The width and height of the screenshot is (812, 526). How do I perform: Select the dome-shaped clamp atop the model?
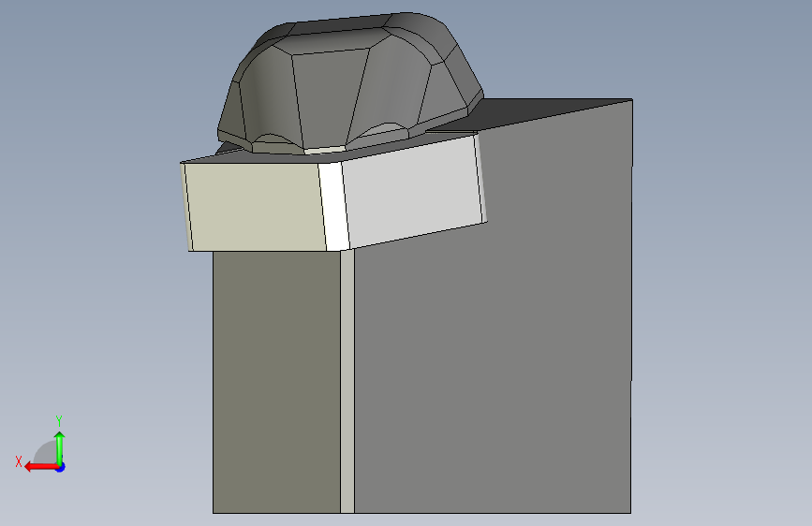(349, 85)
